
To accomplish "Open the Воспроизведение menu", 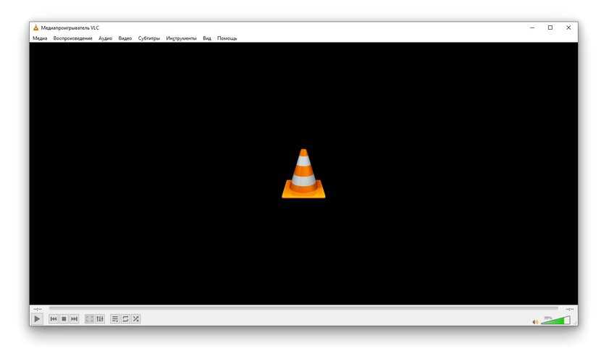I will (x=72, y=38).
